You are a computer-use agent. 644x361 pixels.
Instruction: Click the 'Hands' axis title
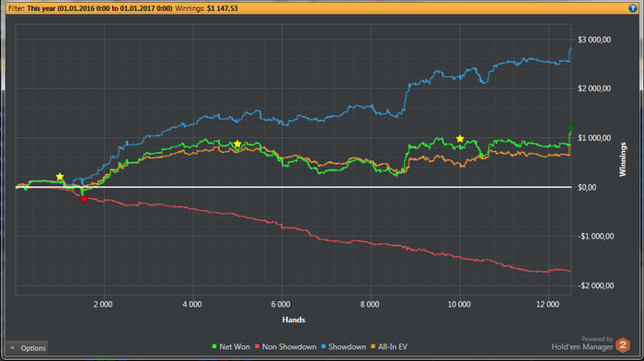(x=293, y=320)
